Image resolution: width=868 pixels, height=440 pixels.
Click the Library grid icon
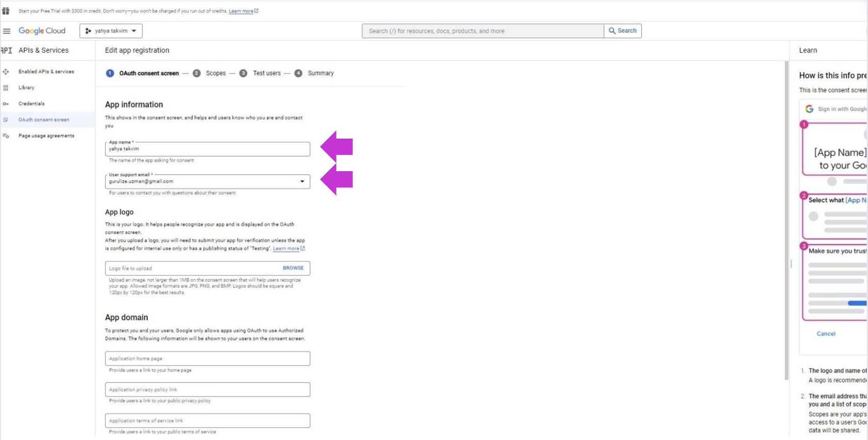(x=6, y=87)
